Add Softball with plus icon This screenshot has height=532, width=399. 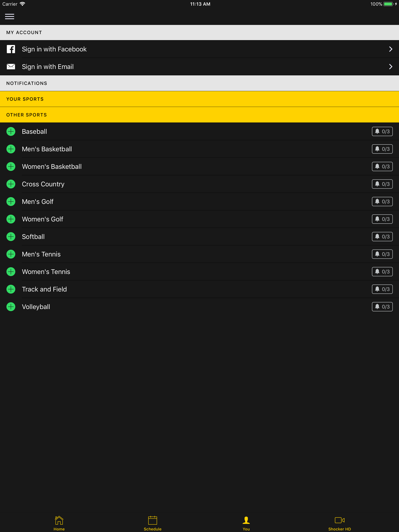(x=11, y=237)
